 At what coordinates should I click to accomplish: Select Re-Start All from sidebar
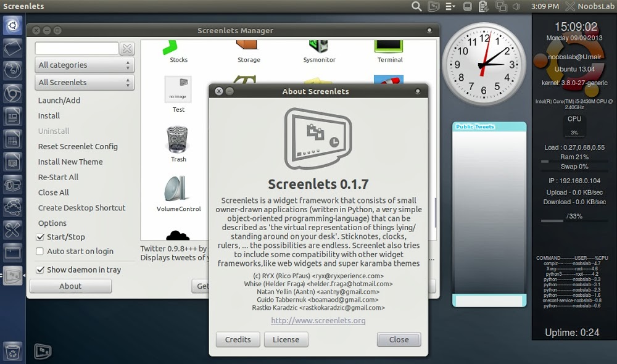tap(58, 177)
